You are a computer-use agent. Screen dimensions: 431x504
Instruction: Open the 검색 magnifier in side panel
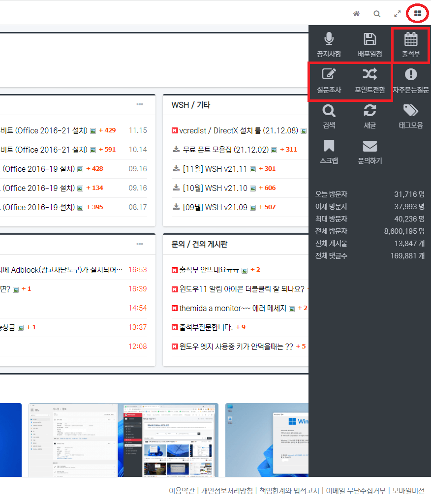coord(329,111)
